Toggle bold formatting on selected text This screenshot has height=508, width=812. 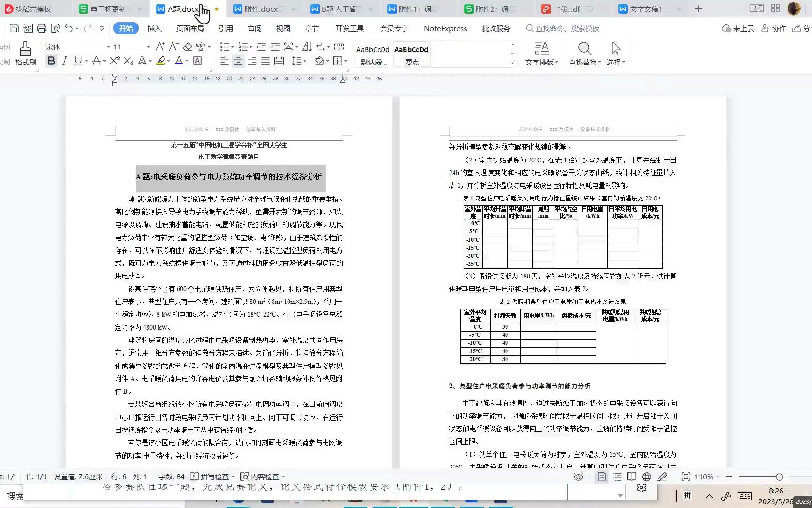tap(51, 61)
